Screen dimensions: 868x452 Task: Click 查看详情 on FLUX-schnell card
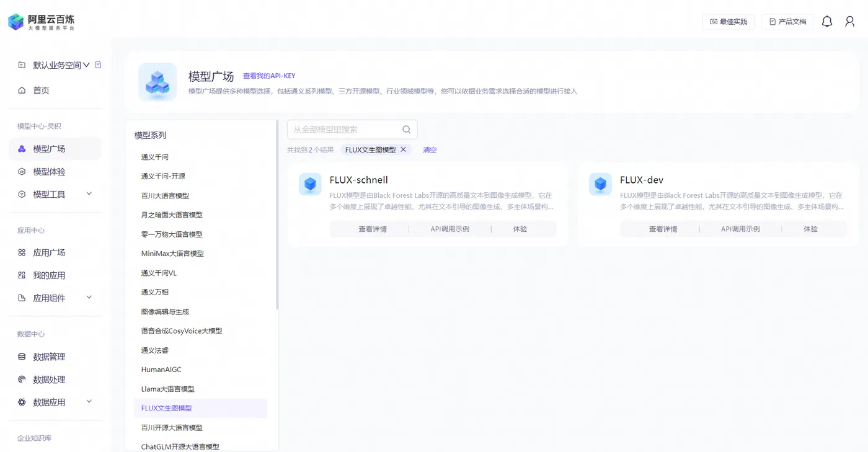tap(373, 229)
